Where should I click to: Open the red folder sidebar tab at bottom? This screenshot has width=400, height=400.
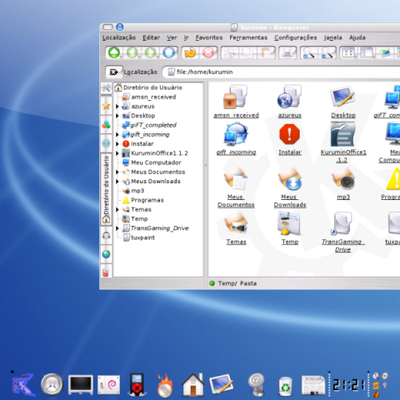tap(106, 272)
